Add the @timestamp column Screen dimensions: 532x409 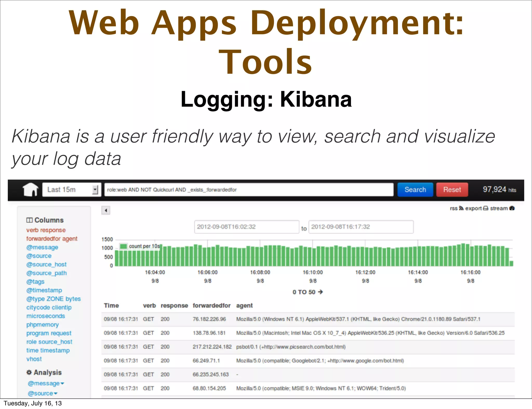[44, 290]
